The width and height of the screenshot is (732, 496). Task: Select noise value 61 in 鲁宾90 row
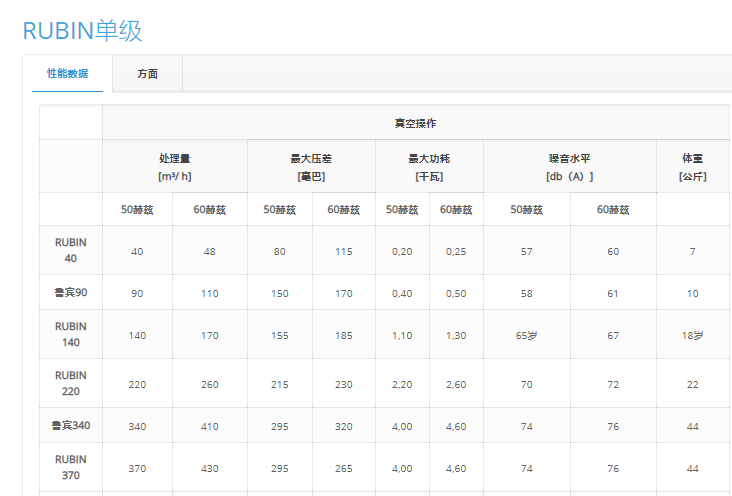pos(613,294)
